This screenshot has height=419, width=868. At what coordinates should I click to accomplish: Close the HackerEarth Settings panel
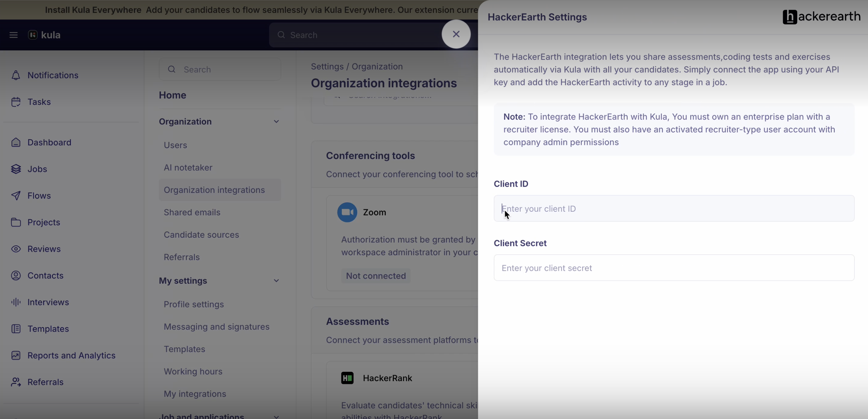456,34
